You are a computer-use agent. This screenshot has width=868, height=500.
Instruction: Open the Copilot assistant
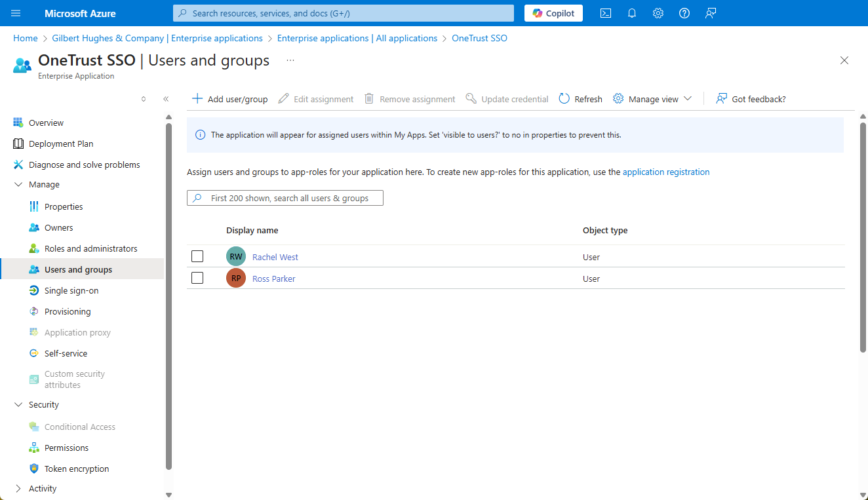[553, 12]
